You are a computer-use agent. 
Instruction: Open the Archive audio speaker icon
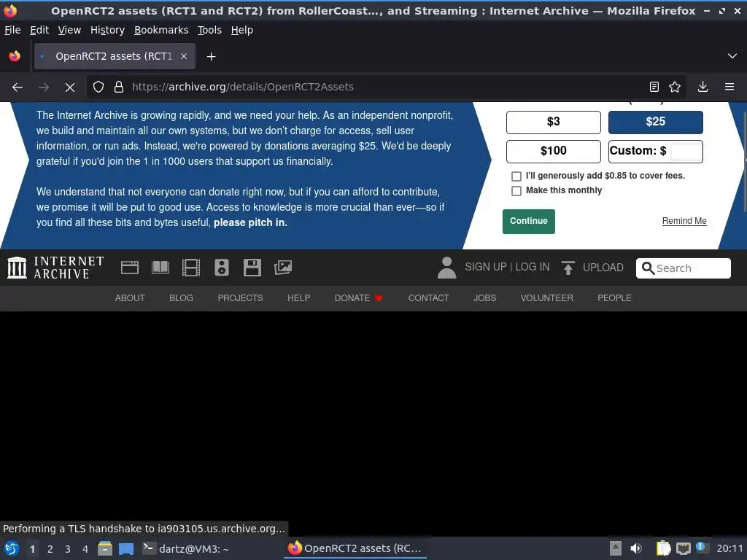[222, 268]
